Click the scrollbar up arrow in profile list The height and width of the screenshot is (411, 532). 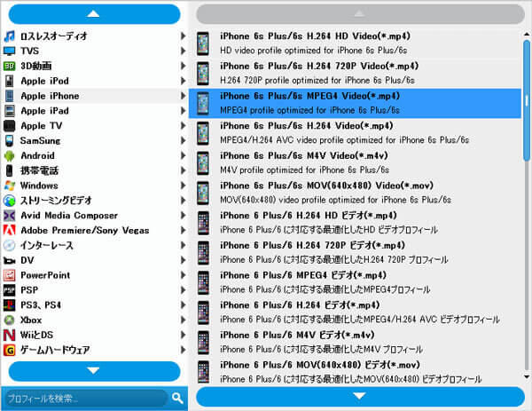[x=527, y=35]
